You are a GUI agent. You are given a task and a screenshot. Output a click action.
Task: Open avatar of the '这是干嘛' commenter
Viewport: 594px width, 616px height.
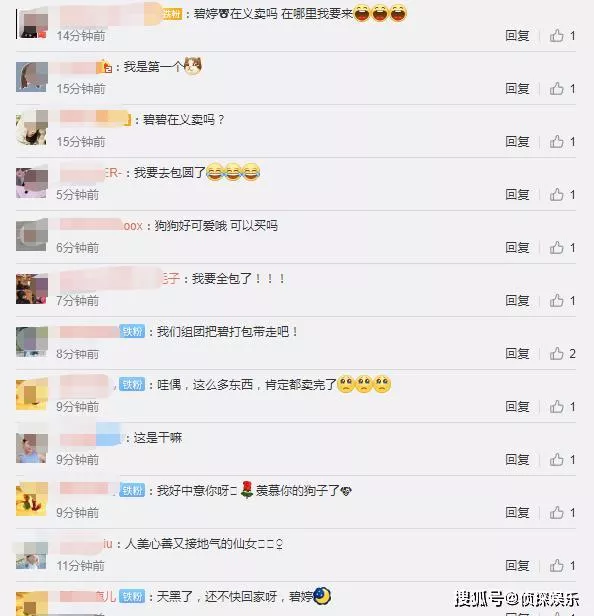(x=32, y=448)
